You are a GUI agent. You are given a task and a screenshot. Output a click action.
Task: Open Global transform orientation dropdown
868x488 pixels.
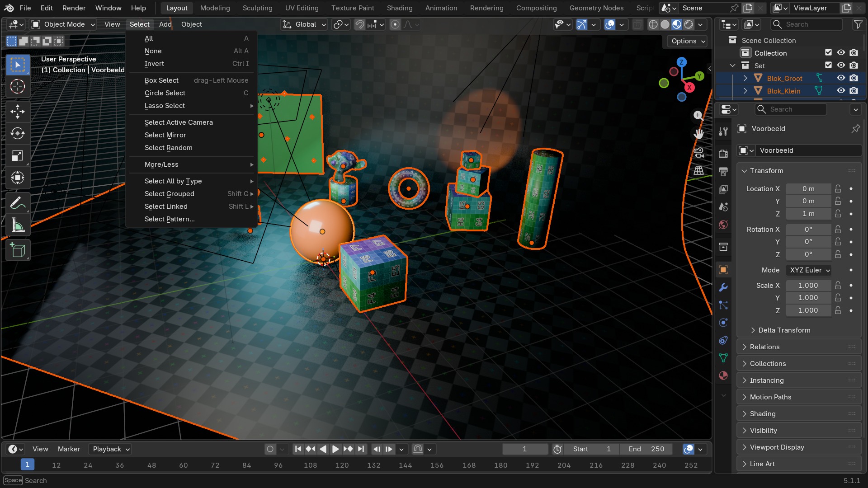(x=304, y=24)
